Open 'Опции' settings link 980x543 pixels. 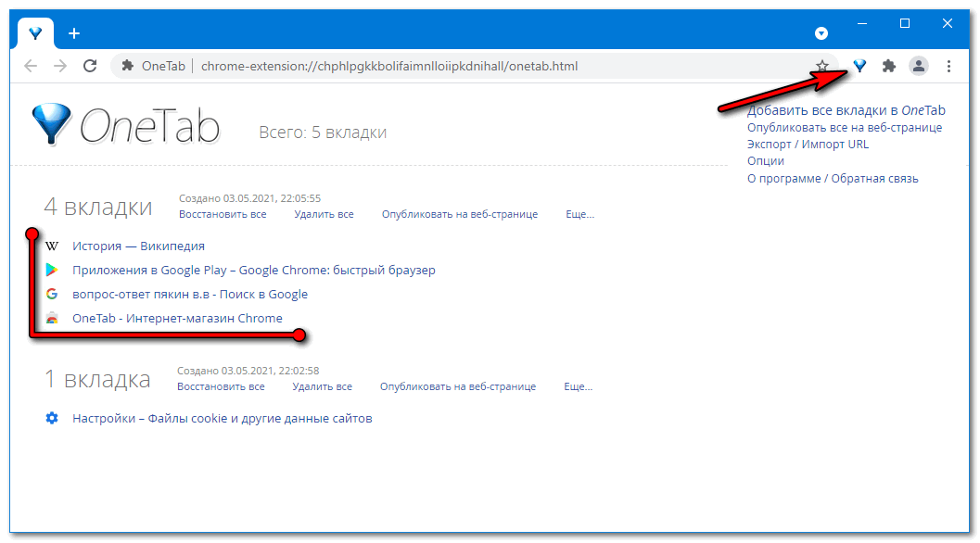point(766,161)
